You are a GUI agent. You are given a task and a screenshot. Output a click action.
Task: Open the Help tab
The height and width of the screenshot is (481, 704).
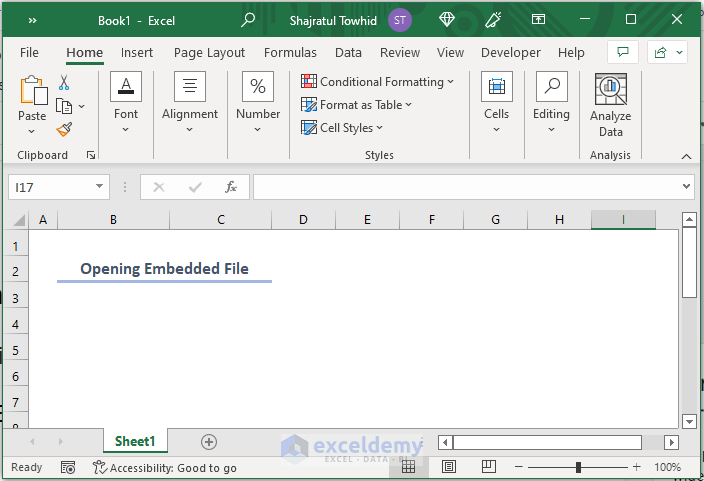[x=571, y=53]
